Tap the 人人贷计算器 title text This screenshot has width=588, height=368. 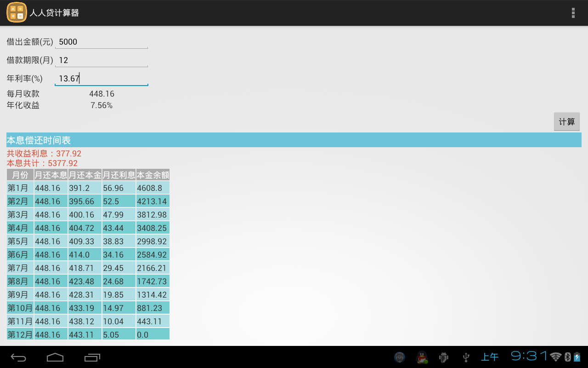point(54,13)
